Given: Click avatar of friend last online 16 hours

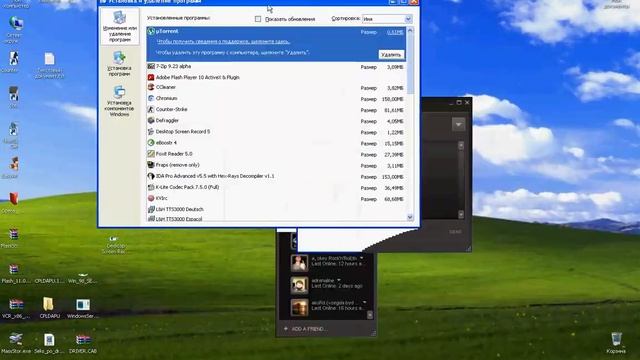Looking at the screenshot, I should (299, 307).
